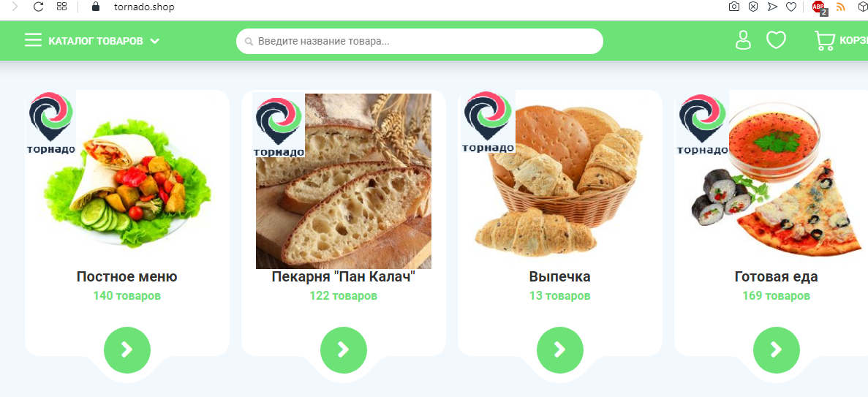
Task: Open the user account profile icon
Action: (x=743, y=40)
